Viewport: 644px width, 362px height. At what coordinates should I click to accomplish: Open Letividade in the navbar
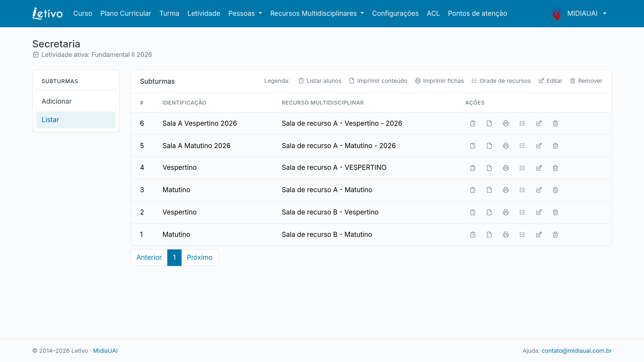[204, 13]
